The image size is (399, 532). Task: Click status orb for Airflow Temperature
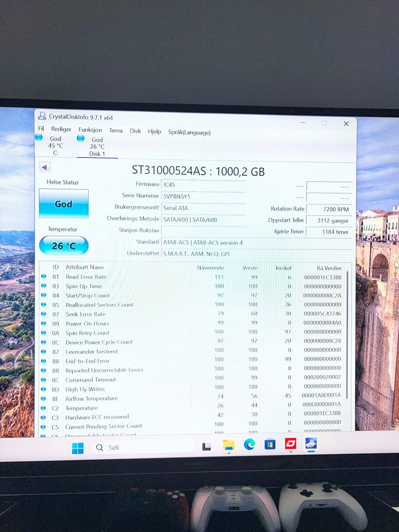(44, 399)
